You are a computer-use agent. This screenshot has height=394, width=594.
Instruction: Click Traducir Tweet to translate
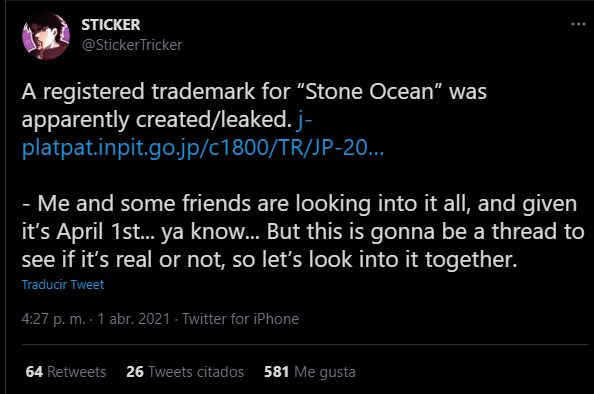pos(63,285)
